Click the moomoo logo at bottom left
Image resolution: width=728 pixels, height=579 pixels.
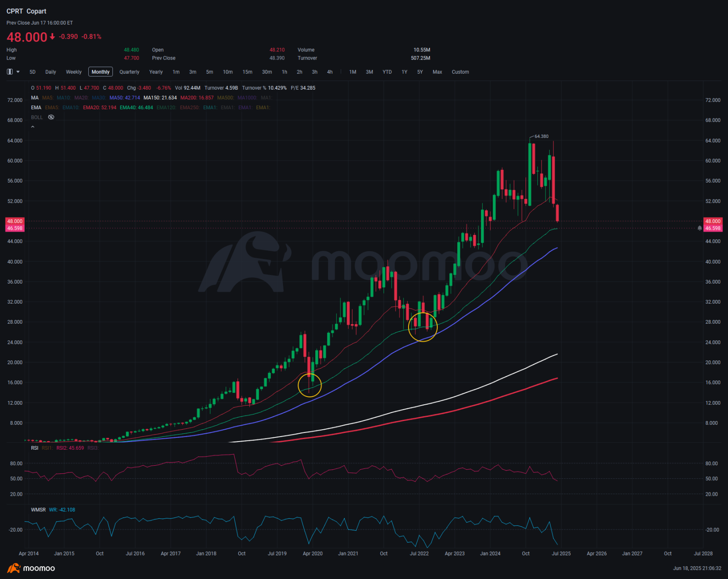tap(31, 568)
